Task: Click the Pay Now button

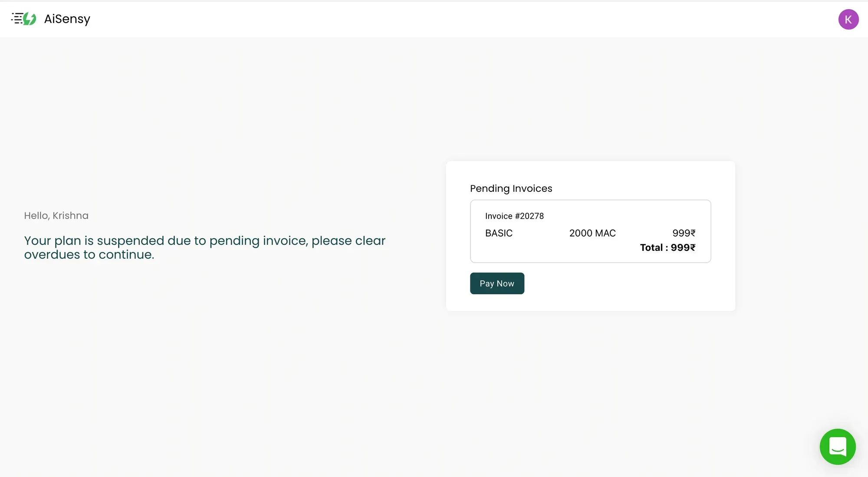Action: (497, 283)
